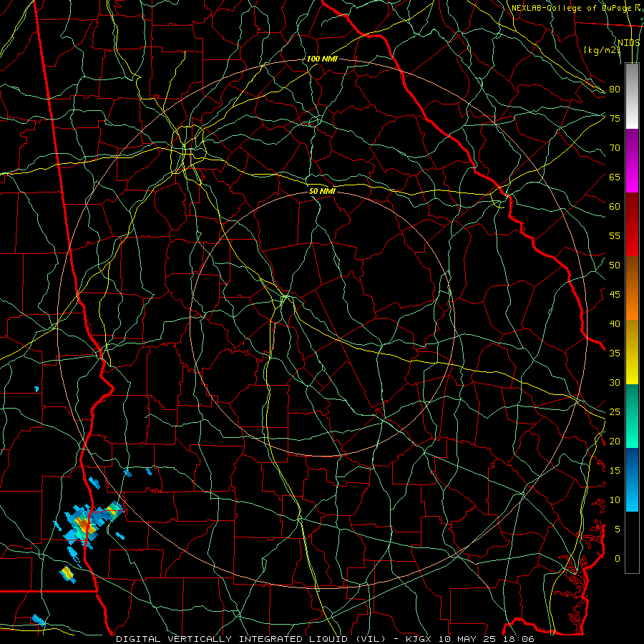Click the 60 value on the color scale

point(615,207)
